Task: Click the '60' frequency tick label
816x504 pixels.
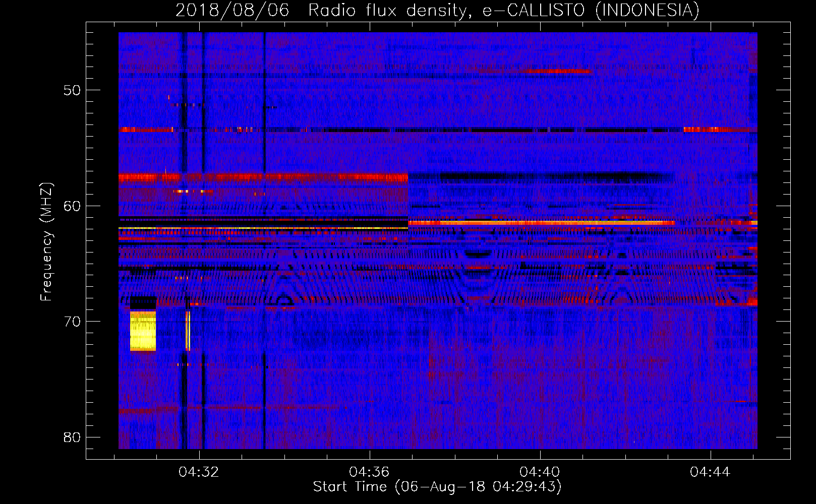Action: click(x=72, y=206)
